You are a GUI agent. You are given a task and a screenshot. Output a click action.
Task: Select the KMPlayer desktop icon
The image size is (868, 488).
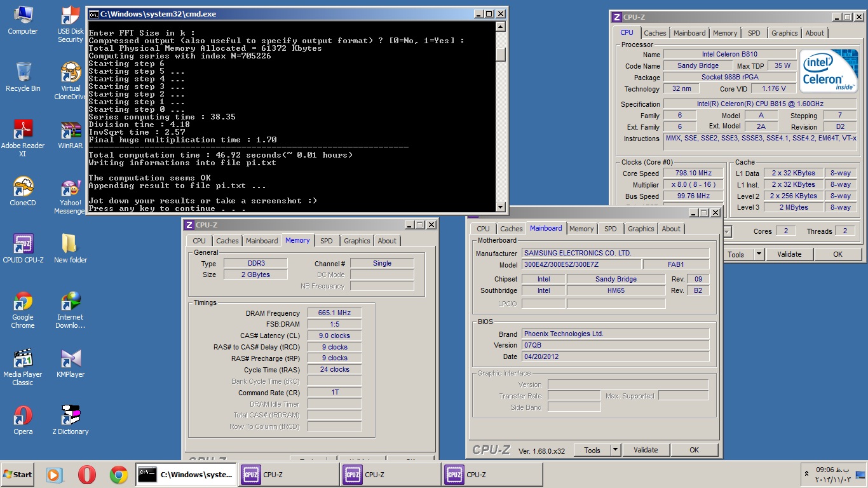tap(71, 363)
